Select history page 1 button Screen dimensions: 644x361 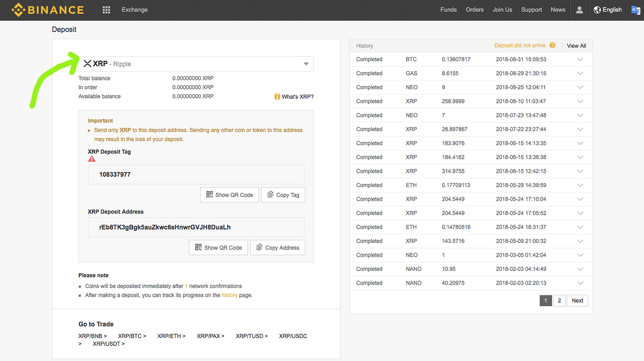[x=546, y=301]
